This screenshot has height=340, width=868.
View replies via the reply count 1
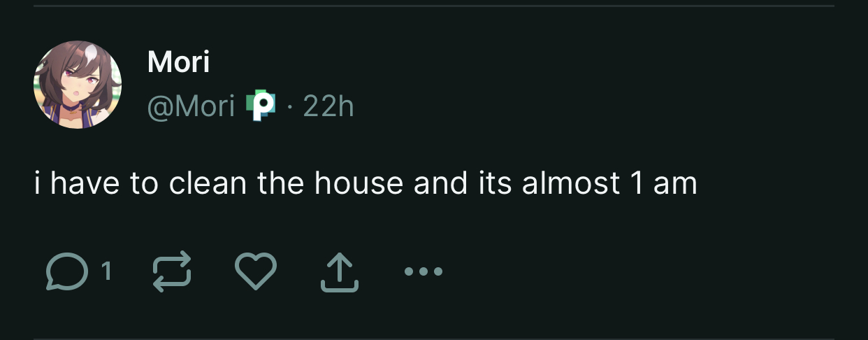point(106,271)
